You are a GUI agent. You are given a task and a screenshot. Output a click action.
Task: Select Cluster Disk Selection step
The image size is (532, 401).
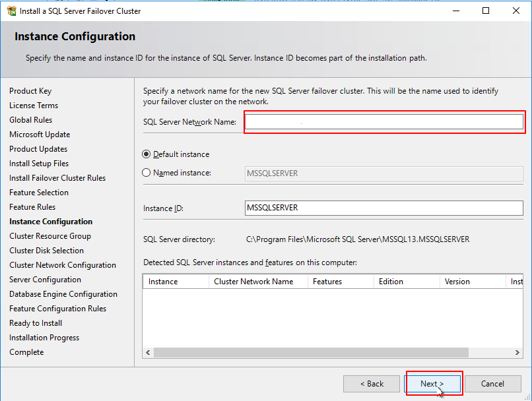[x=46, y=251]
